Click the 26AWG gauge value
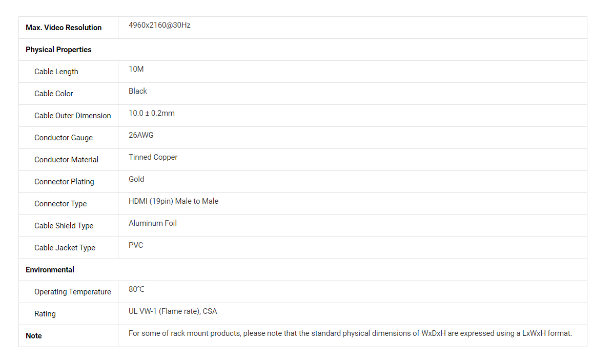The width and height of the screenshot is (613, 364). click(141, 135)
